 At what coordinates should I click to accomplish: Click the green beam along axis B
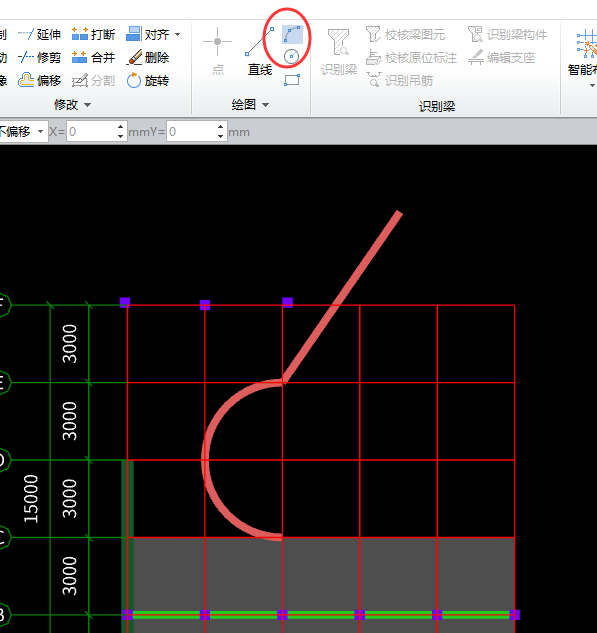321,615
